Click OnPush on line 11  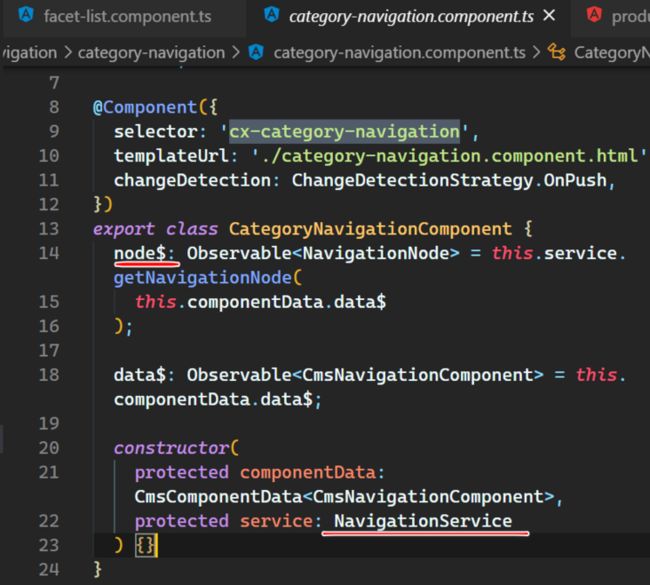coord(575,180)
